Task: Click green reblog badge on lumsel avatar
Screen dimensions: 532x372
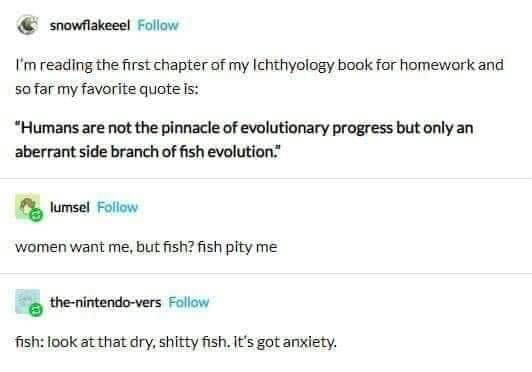Action: 36,215
